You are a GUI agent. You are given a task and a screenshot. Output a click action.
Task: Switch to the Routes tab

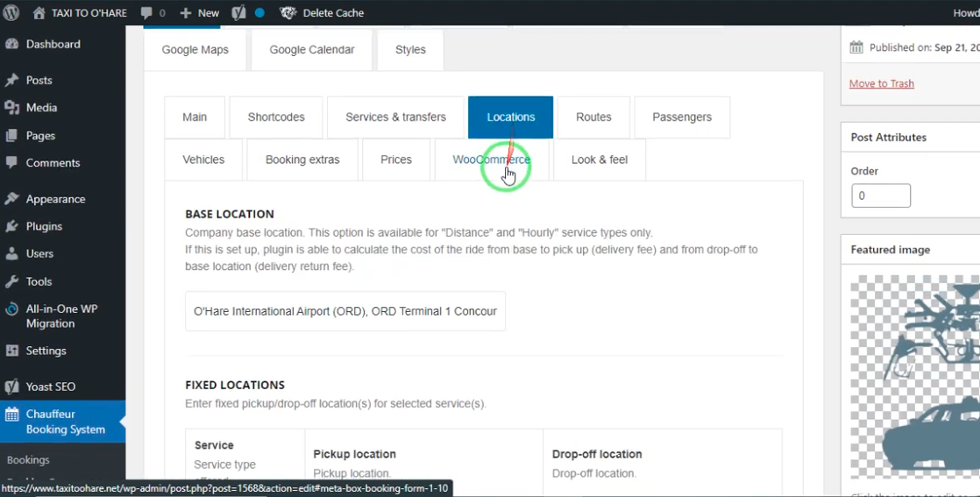coord(593,117)
